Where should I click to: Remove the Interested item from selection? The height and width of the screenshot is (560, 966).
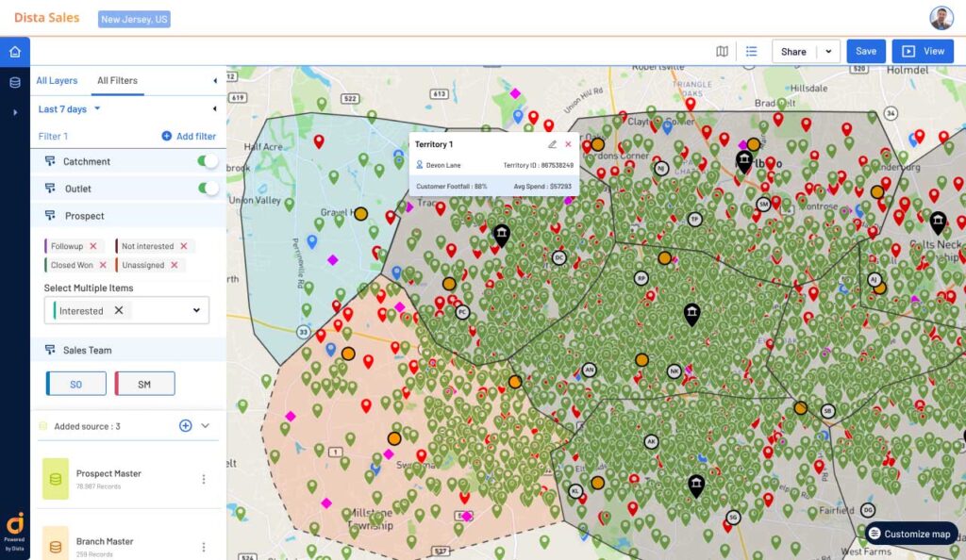(x=119, y=310)
